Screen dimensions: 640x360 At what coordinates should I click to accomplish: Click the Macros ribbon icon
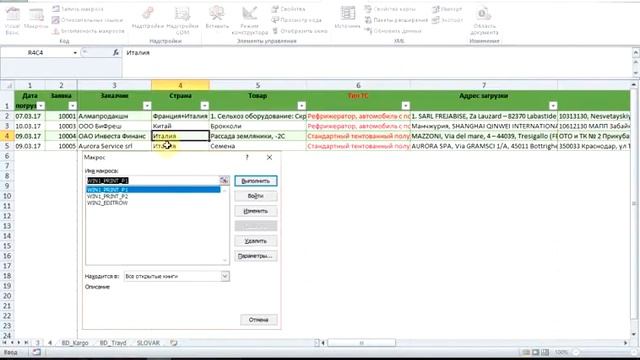click(36, 19)
